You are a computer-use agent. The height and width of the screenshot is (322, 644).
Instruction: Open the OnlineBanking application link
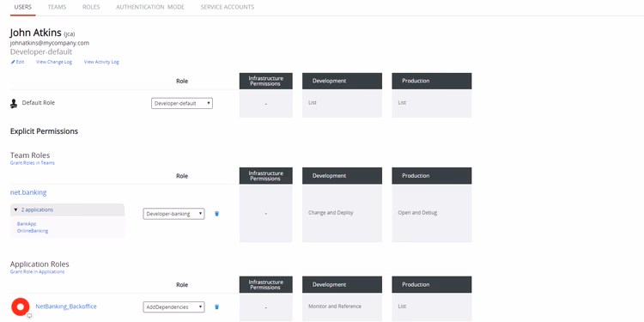pos(33,231)
